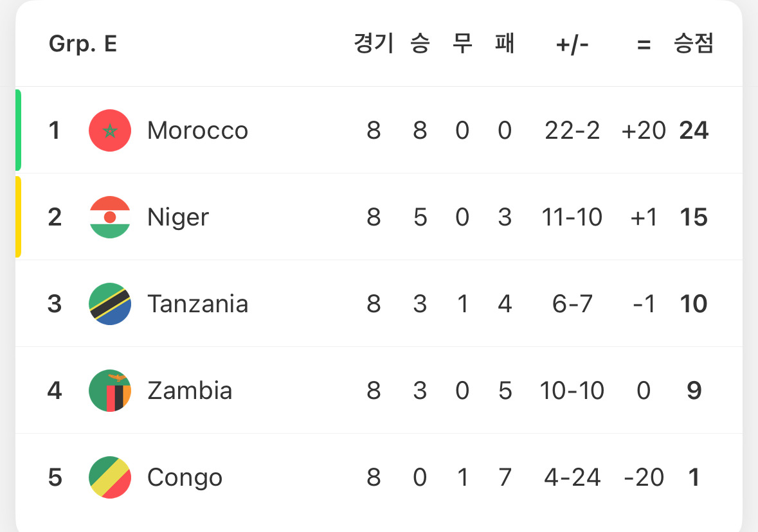Screen dimensions: 758x532
Task: Click the Tanzania flag icon
Action: [x=110, y=304]
